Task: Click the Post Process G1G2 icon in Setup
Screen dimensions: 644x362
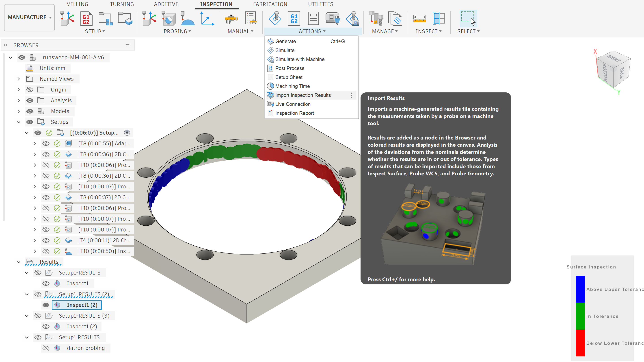Action: pos(86,19)
